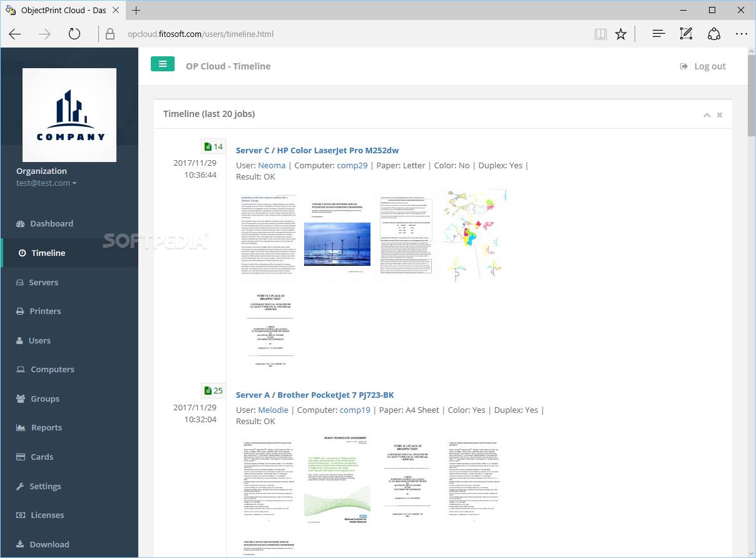Open Server A / Brother PocketJet link
Image resolution: width=756 pixels, height=558 pixels.
(x=315, y=395)
